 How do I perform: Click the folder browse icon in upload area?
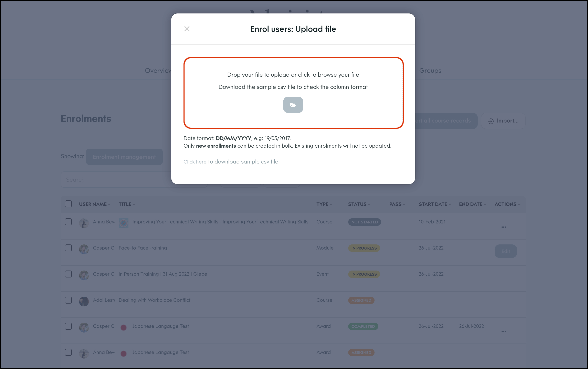coord(293,105)
